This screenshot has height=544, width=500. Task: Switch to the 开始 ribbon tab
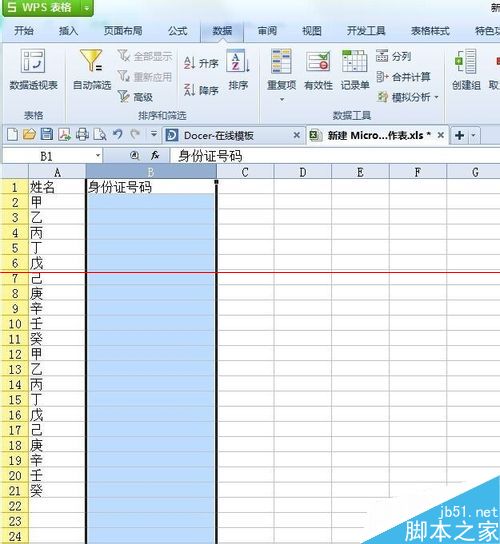(24, 31)
